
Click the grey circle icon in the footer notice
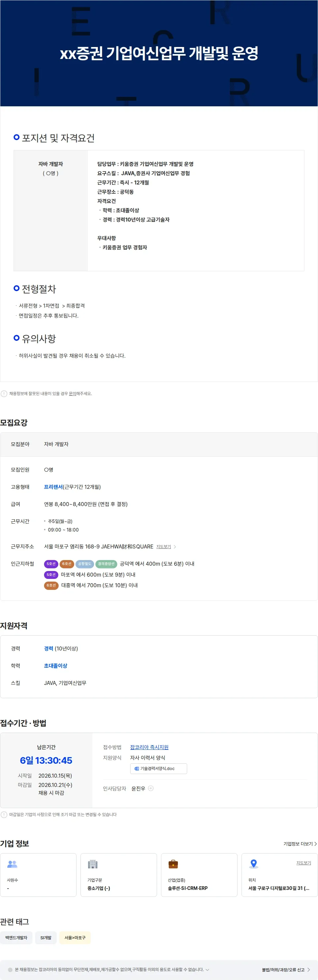pyautogui.click(x=10, y=970)
